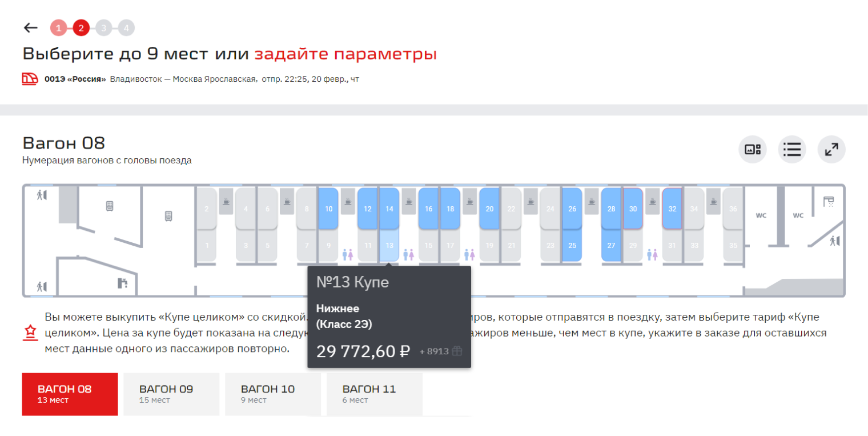Click the top-left exit door icon
Image resolution: width=868 pixels, height=436 pixels.
click(x=41, y=195)
